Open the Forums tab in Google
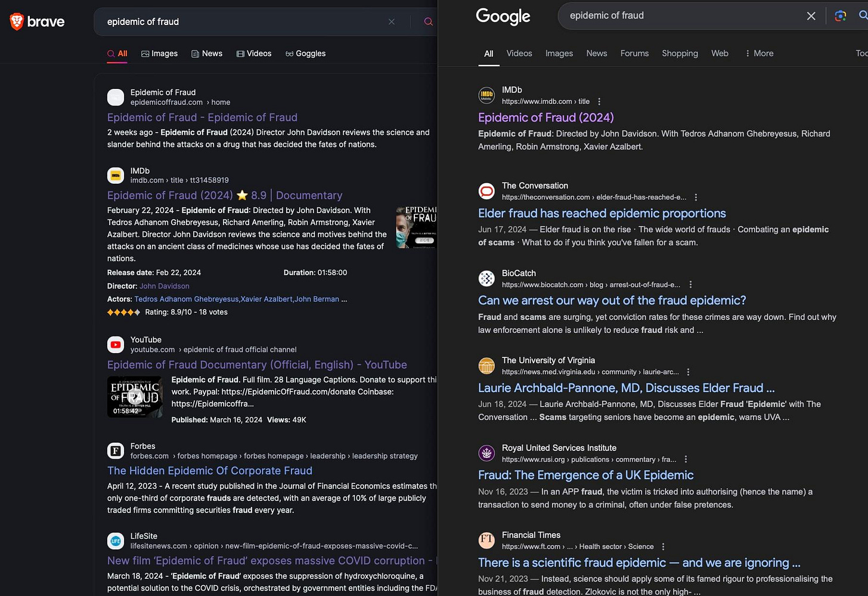 (634, 54)
